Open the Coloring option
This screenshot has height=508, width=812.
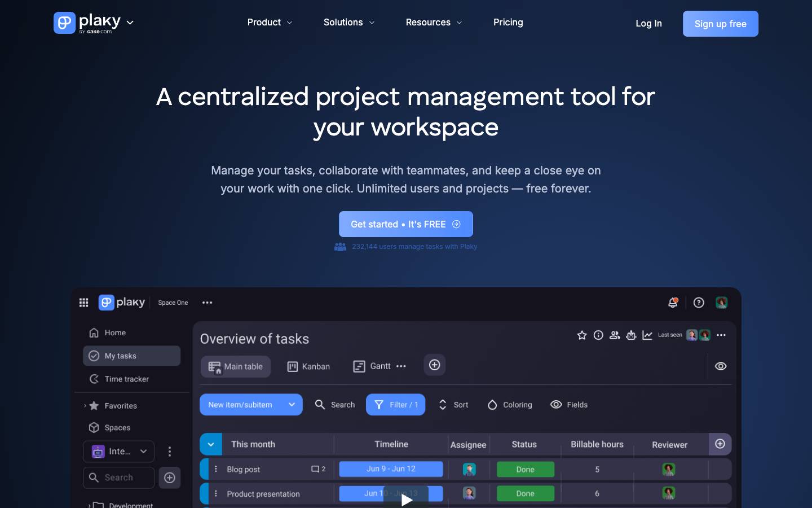510,405
